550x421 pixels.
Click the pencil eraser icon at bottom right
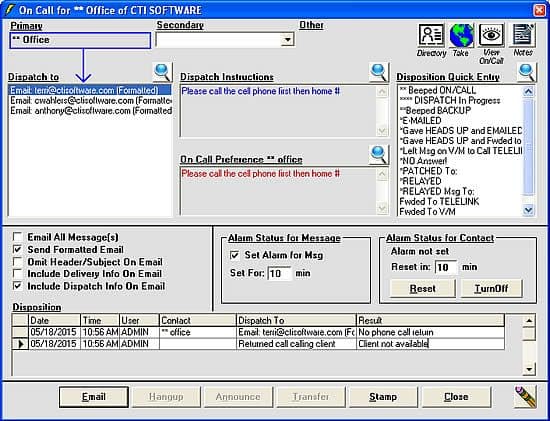click(525, 397)
